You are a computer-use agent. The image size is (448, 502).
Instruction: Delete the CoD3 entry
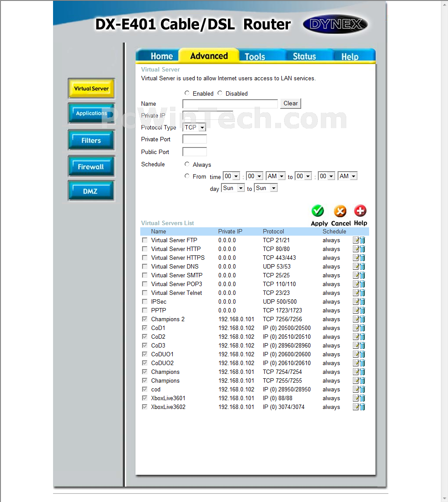point(362,345)
